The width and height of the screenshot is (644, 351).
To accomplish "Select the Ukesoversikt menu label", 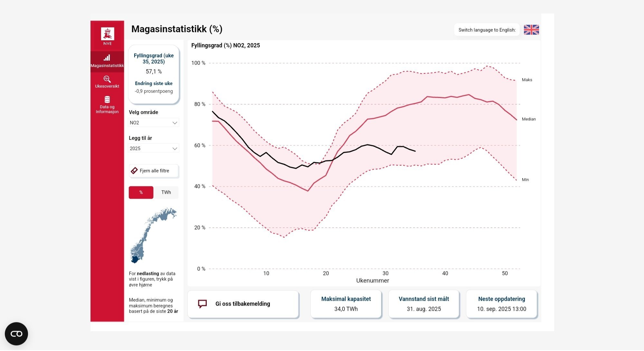I will 107,86.
